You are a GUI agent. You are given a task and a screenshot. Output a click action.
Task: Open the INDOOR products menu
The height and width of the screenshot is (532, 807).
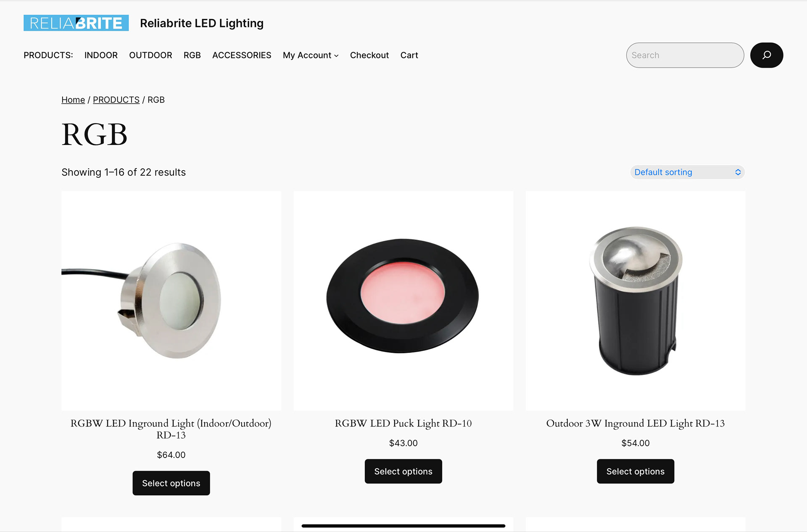pos(101,55)
